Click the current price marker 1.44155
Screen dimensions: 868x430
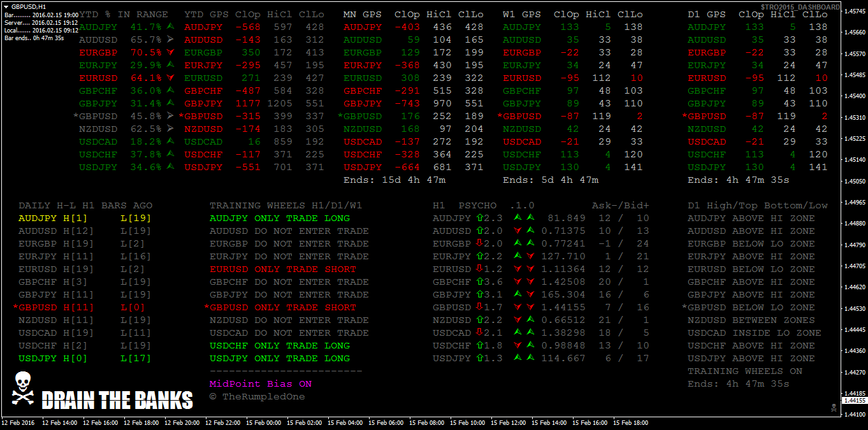click(854, 401)
